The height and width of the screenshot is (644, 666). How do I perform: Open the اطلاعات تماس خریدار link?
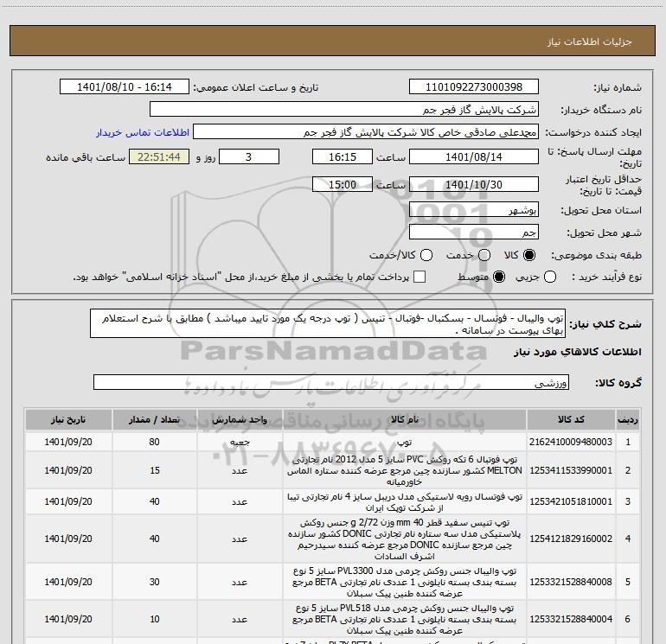[x=143, y=132]
